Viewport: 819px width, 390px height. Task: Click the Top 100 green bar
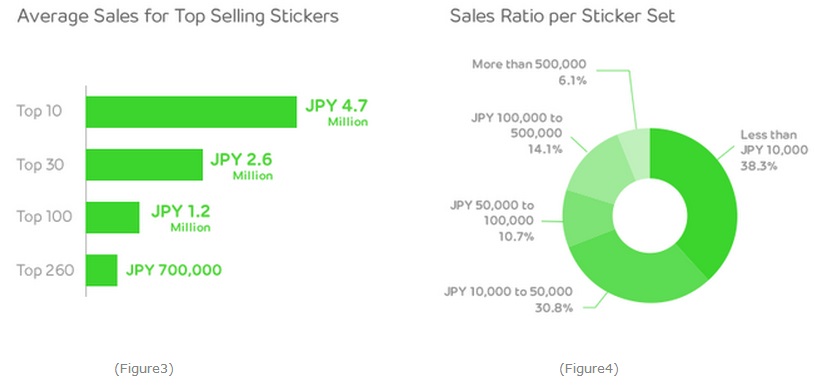click(112, 217)
